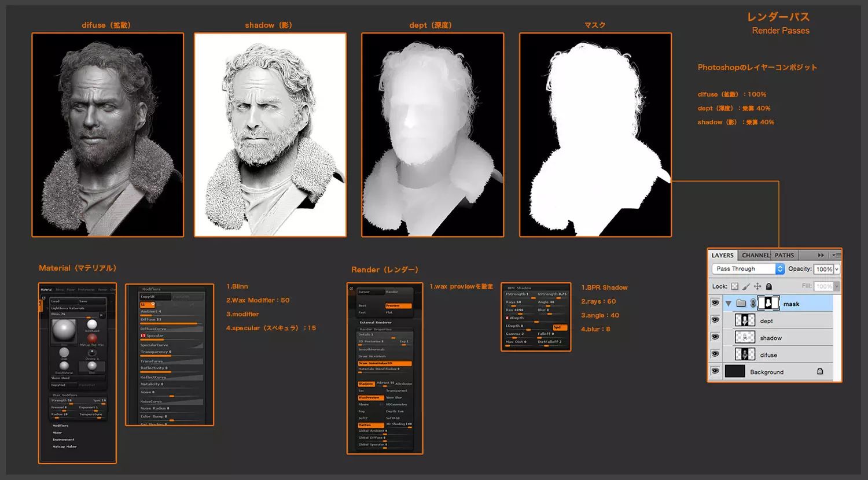Select the Background layer thumbnail

(x=735, y=371)
